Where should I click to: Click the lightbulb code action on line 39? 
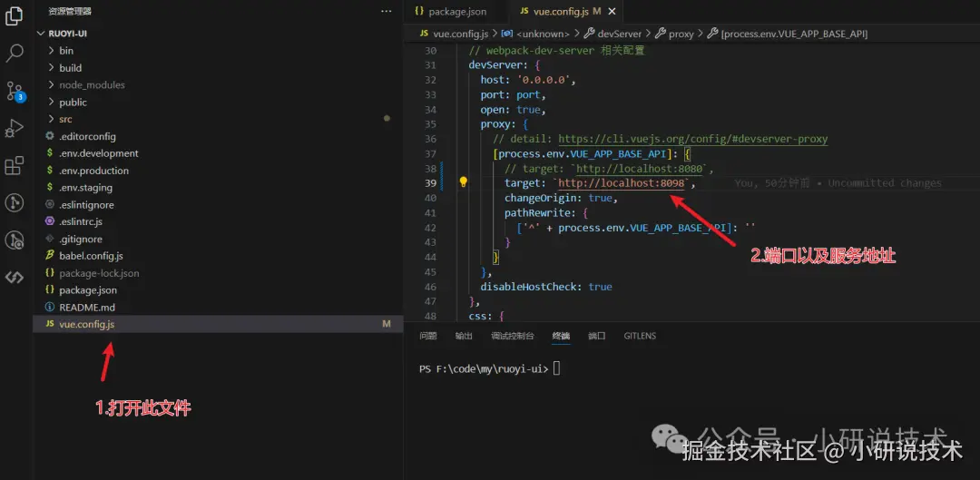tap(463, 181)
